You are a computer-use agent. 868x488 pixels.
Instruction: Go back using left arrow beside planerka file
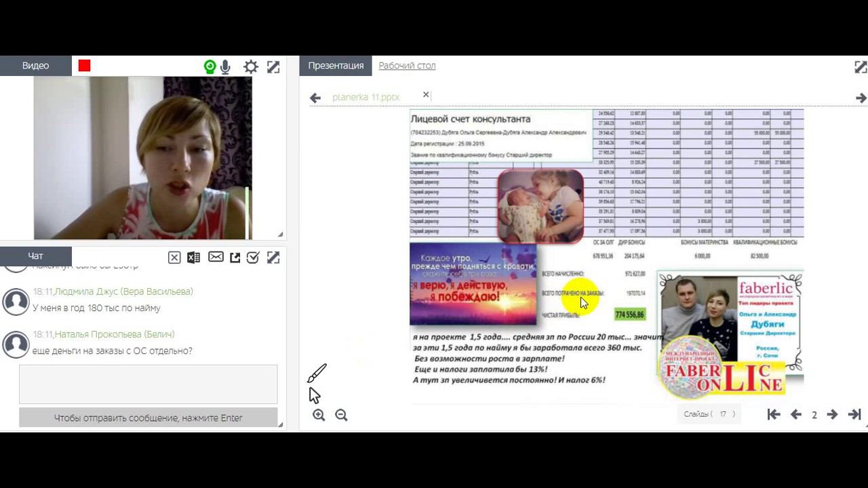tap(315, 98)
